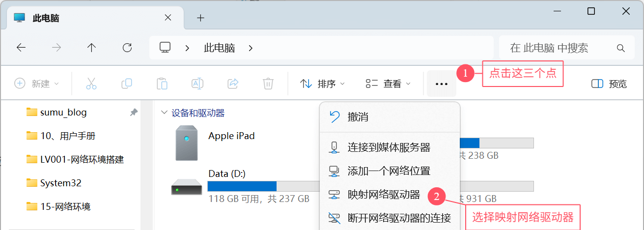This screenshot has width=644, height=230.
Task: Collapse the 设备和驱动器 group
Action: [164, 113]
